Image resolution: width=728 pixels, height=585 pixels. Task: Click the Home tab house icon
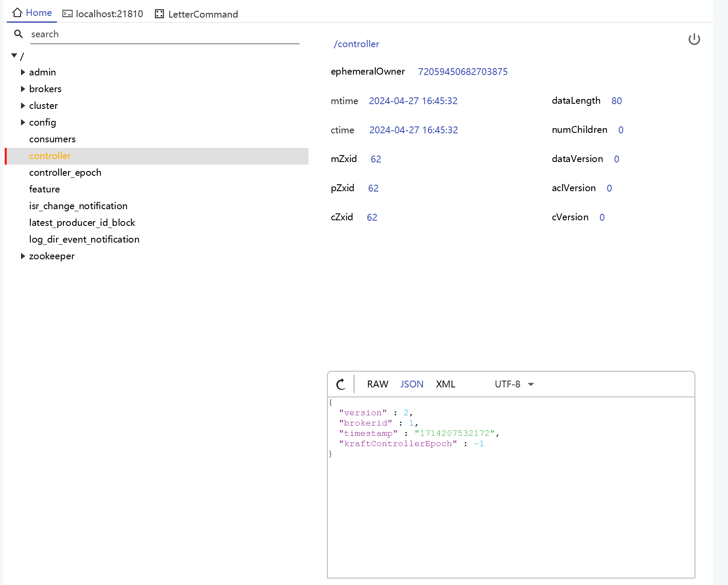pyautogui.click(x=17, y=12)
